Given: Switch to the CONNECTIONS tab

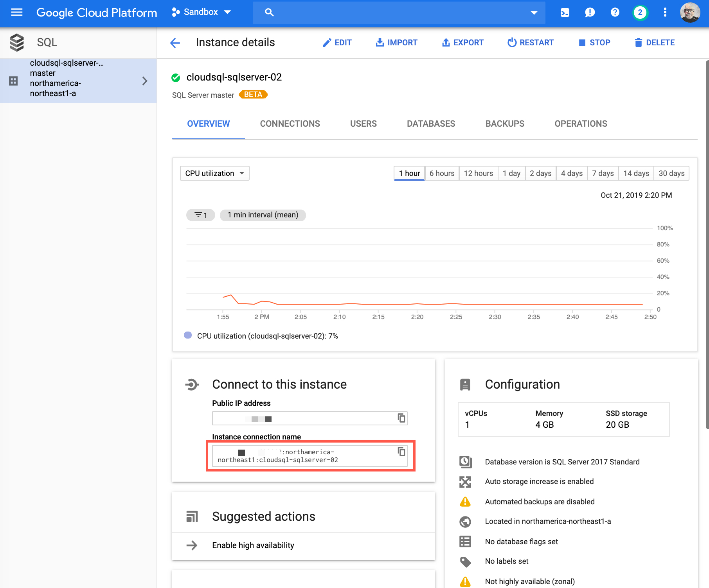Looking at the screenshot, I should click(x=290, y=124).
